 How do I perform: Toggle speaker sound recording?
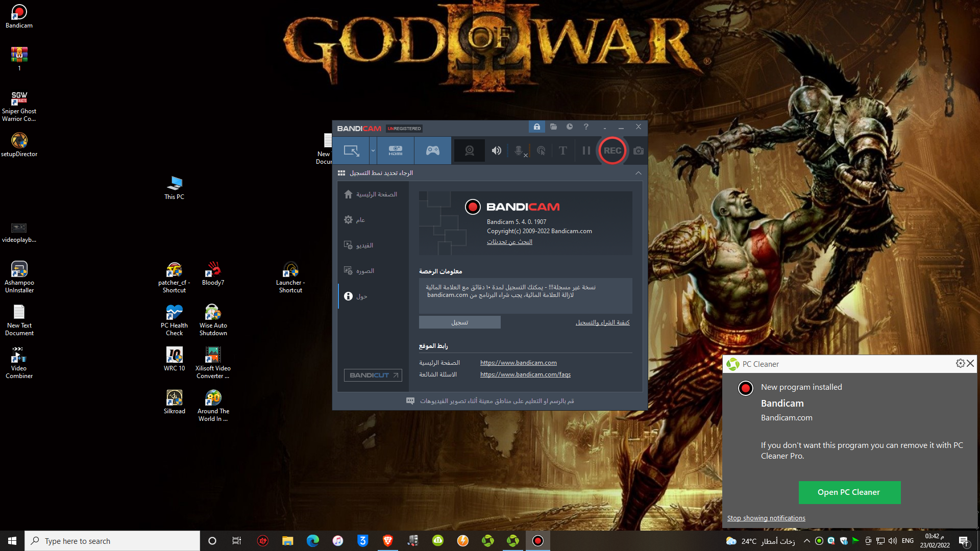496,151
